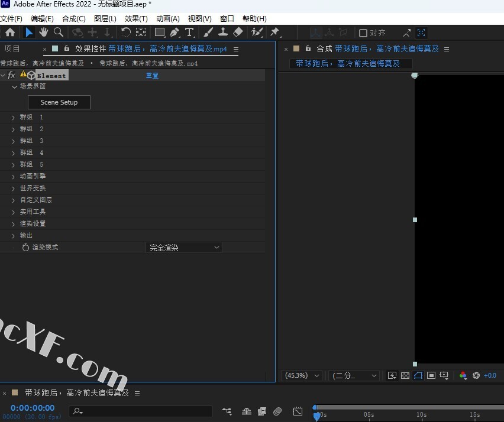Click the Puppet Pin tool

275,33
